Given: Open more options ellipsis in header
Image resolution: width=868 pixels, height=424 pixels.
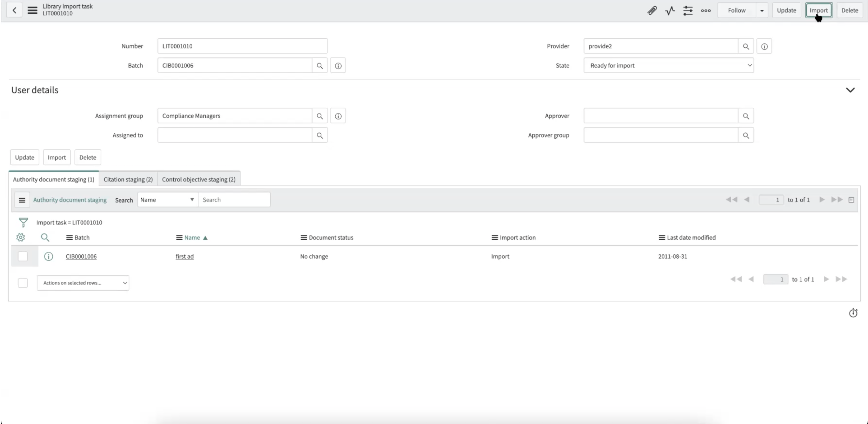Looking at the screenshot, I should click(x=706, y=11).
